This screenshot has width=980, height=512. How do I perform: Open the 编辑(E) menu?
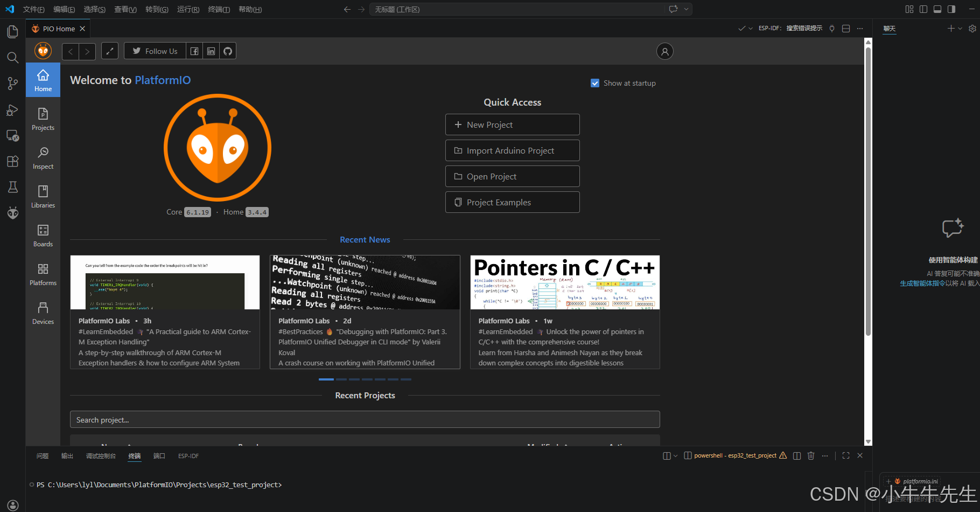pyautogui.click(x=64, y=9)
